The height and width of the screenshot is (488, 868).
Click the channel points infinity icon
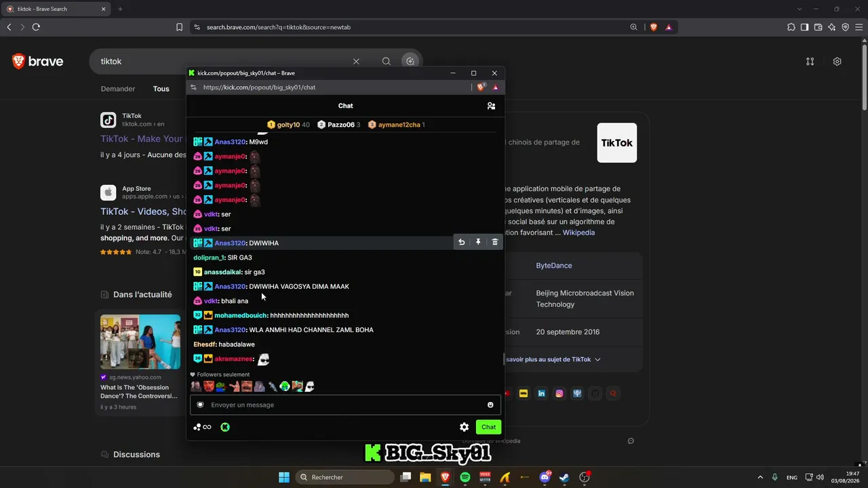click(x=202, y=427)
